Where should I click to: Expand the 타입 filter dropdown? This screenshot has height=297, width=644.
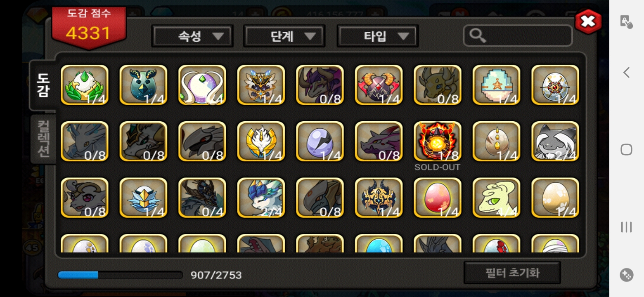[378, 36]
